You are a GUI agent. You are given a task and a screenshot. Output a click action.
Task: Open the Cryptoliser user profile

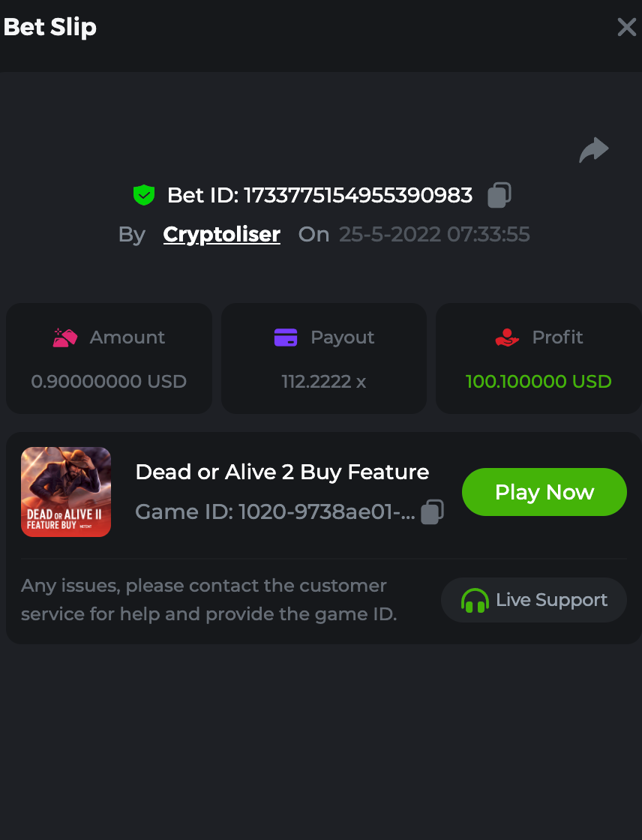(x=222, y=235)
